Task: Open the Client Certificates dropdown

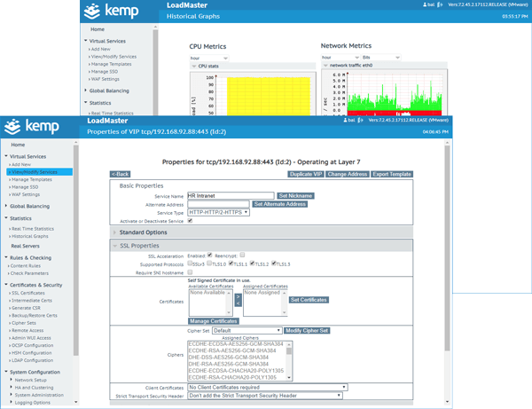Action: coord(268,388)
